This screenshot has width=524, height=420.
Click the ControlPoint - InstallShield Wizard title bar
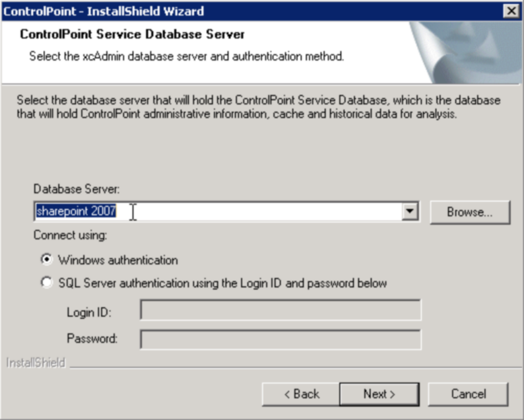(x=198, y=11)
